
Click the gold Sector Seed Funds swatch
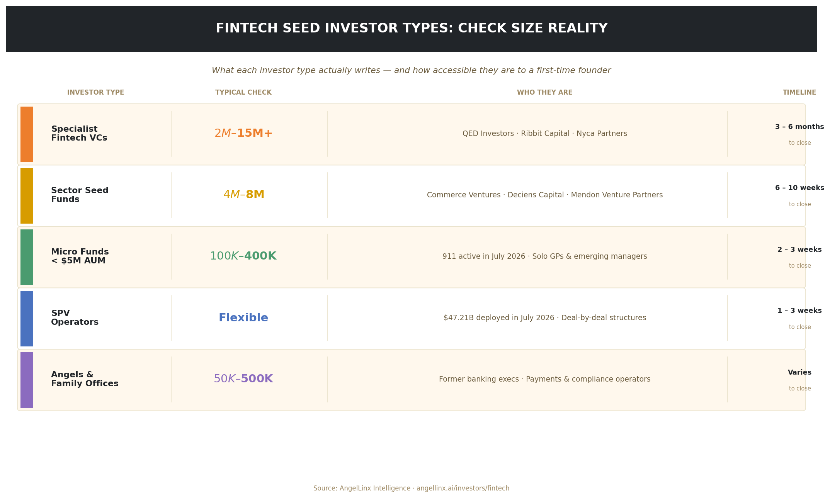click(x=27, y=196)
